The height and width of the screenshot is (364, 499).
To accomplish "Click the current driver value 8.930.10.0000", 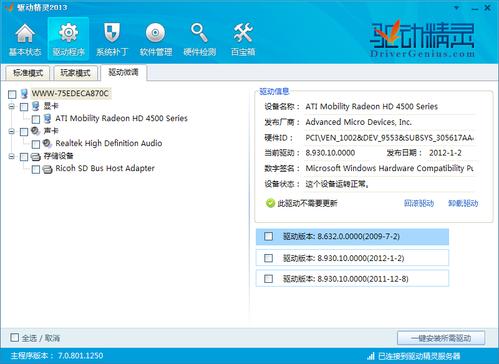I will click(330, 153).
